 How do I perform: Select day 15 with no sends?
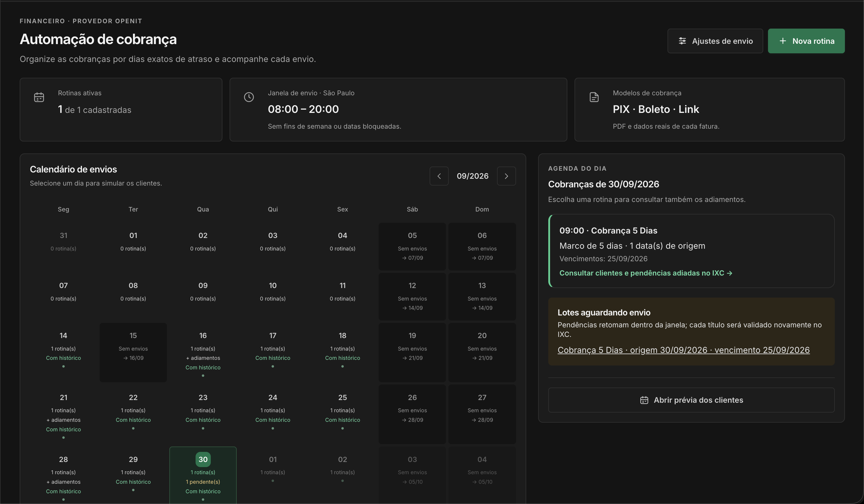[133, 353]
